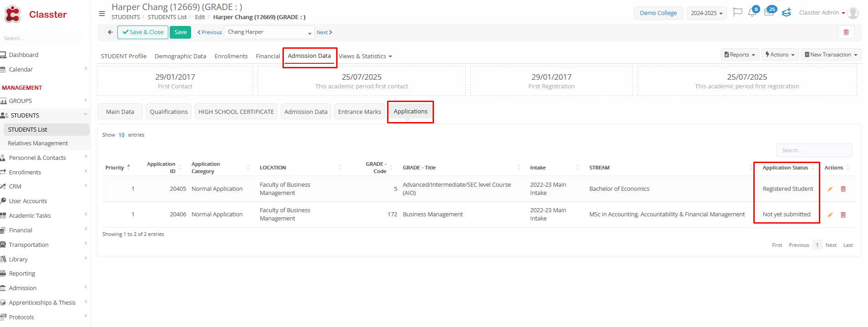The width and height of the screenshot is (868, 327).
Task: Switch to the Entrance Marks tab
Action: coord(359,112)
